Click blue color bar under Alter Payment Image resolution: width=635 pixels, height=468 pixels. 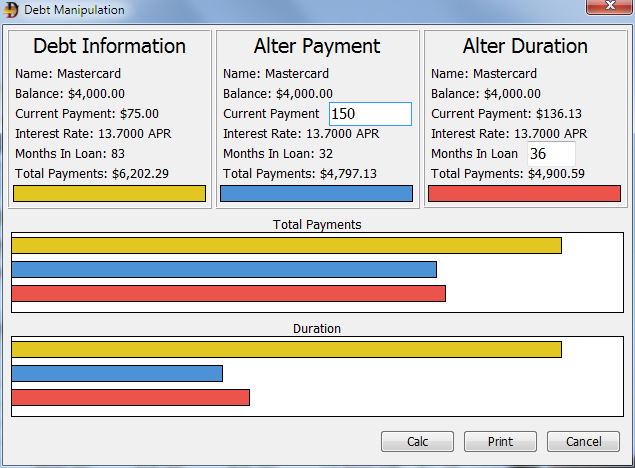click(x=316, y=193)
